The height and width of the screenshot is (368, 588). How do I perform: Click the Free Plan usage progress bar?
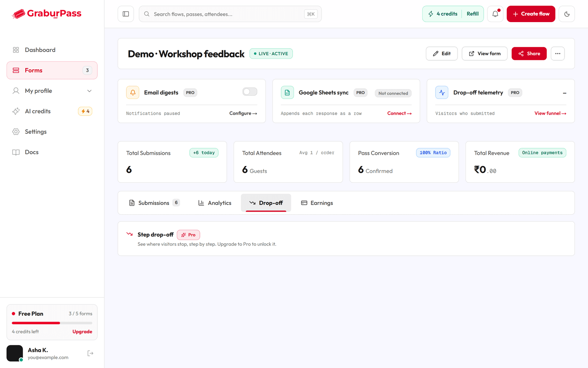coord(52,323)
